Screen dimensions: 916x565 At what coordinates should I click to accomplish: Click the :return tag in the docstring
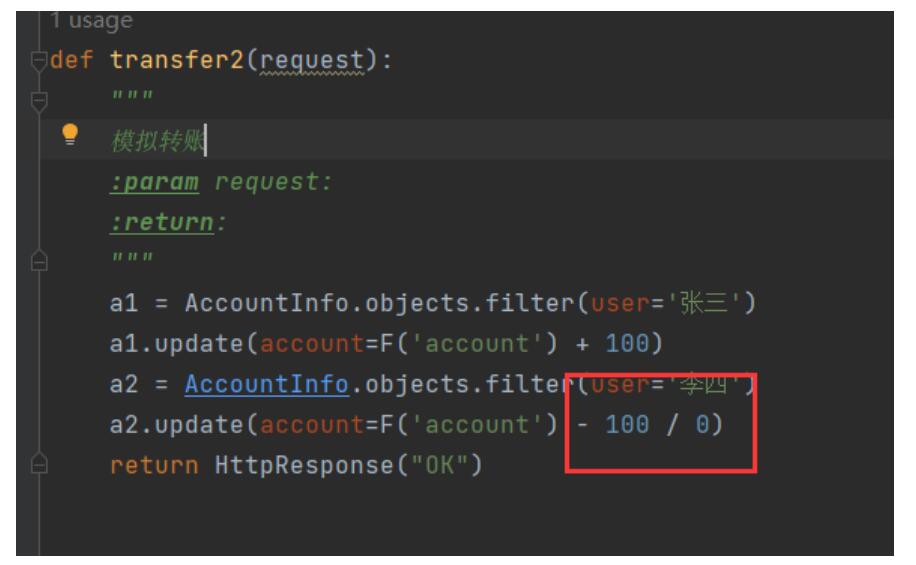click(x=161, y=223)
